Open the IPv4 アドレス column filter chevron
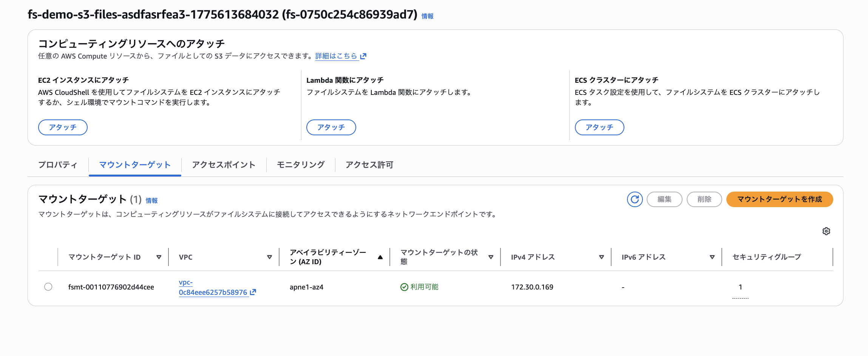This screenshot has width=868, height=356. (601, 257)
